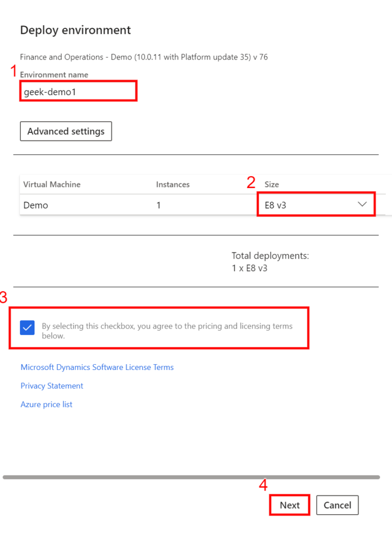Click the Instances column header
The height and width of the screenshot is (535, 392).
[x=173, y=184]
